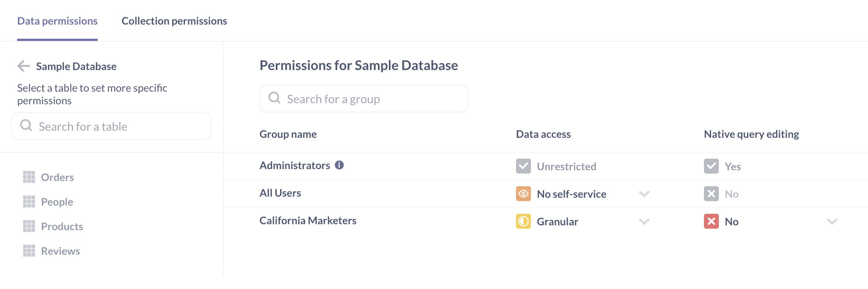Image resolution: width=868 pixels, height=289 pixels.
Task: Click the People table grid icon
Action: point(29,202)
